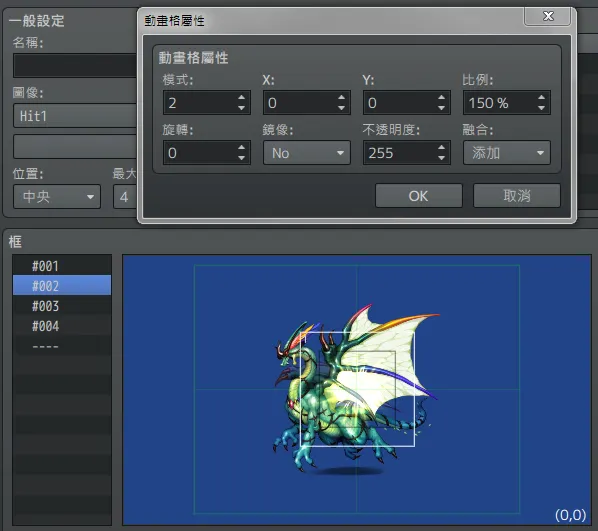Image resolution: width=598 pixels, height=531 pixels.
Task: Decrease the 不透明度 opacity value
Action: [x=441, y=158]
